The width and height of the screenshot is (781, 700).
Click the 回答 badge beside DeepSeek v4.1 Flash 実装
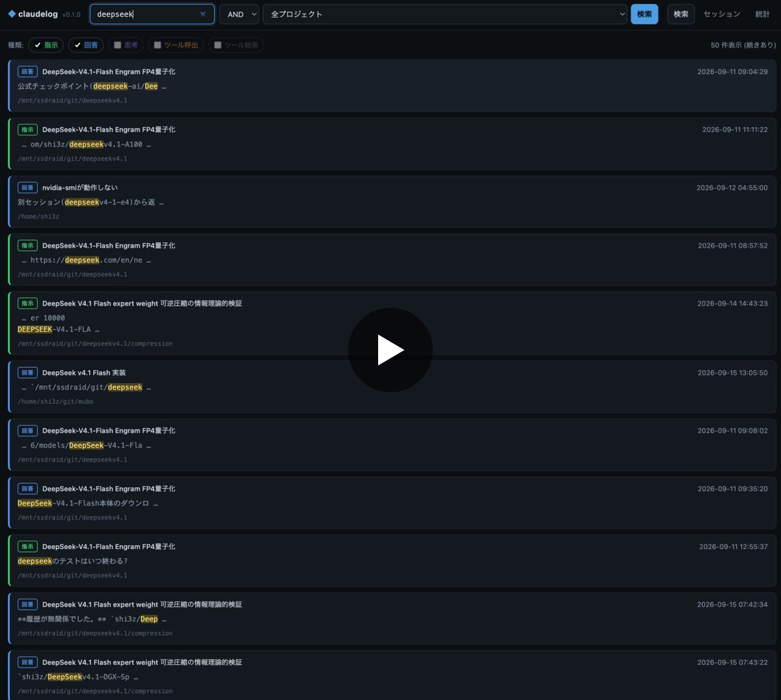point(27,373)
